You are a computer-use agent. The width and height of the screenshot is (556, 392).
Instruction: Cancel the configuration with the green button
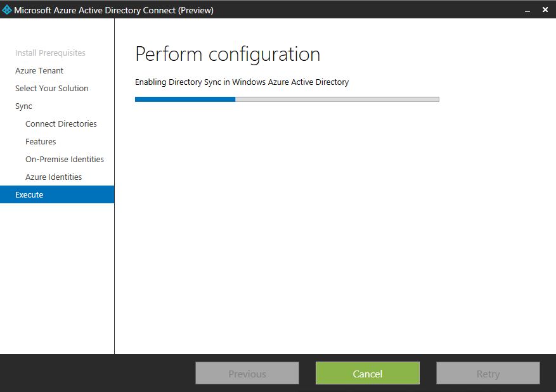pos(367,374)
